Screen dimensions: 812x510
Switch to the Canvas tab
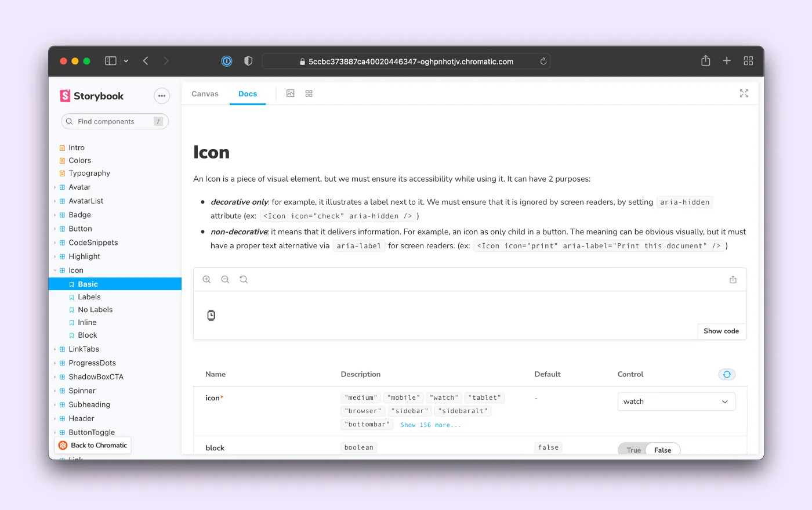[x=205, y=94]
